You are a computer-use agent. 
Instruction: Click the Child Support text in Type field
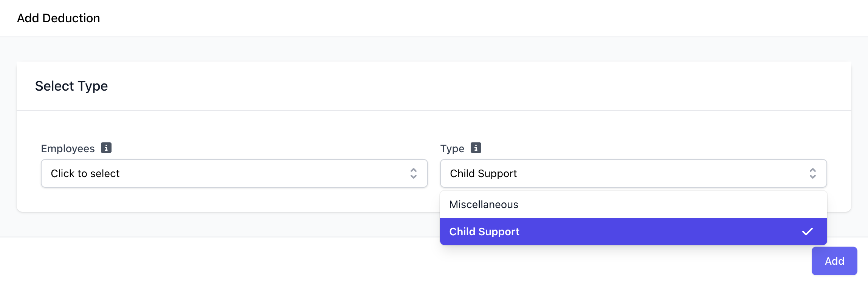(x=483, y=173)
